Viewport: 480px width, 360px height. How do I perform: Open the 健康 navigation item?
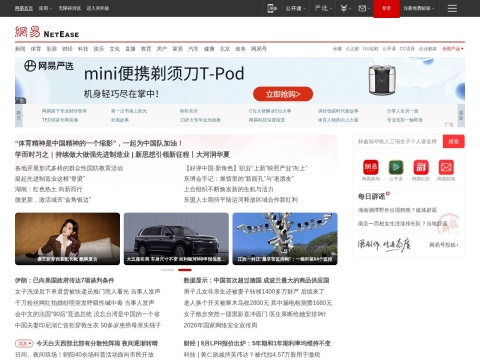pyautogui.click(x=209, y=49)
